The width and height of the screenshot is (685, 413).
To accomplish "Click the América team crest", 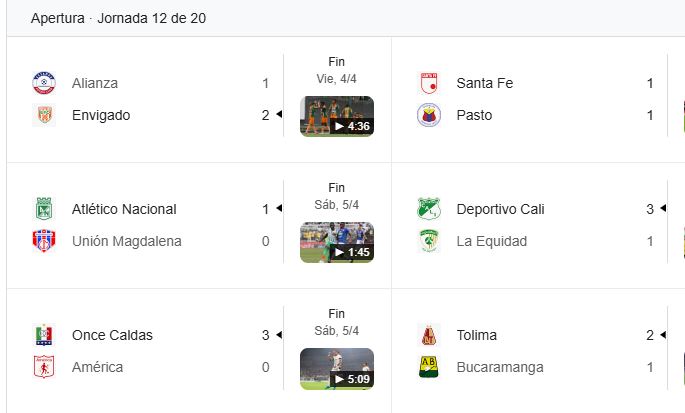I will [x=44, y=367].
